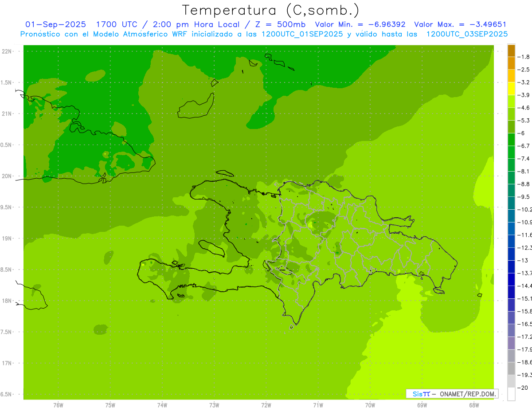This screenshot has width=532, height=411.
Task: Click "1200UTC_01SEP2025" initialization time text
Action: point(302,34)
